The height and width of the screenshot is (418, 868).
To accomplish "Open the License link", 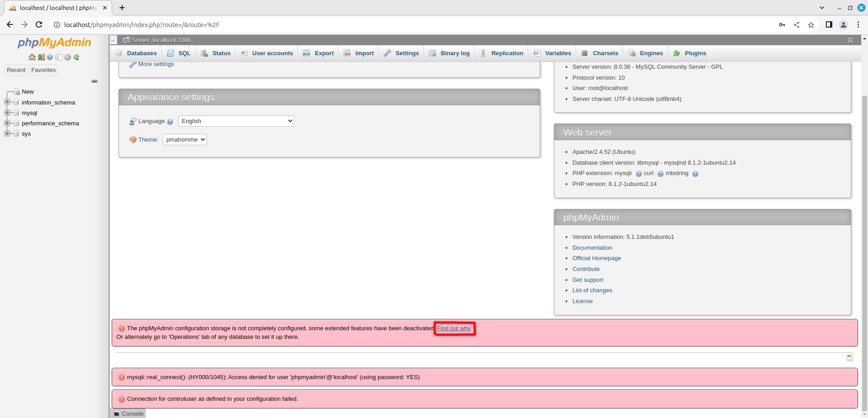I will pyautogui.click(x=582, y=301).
